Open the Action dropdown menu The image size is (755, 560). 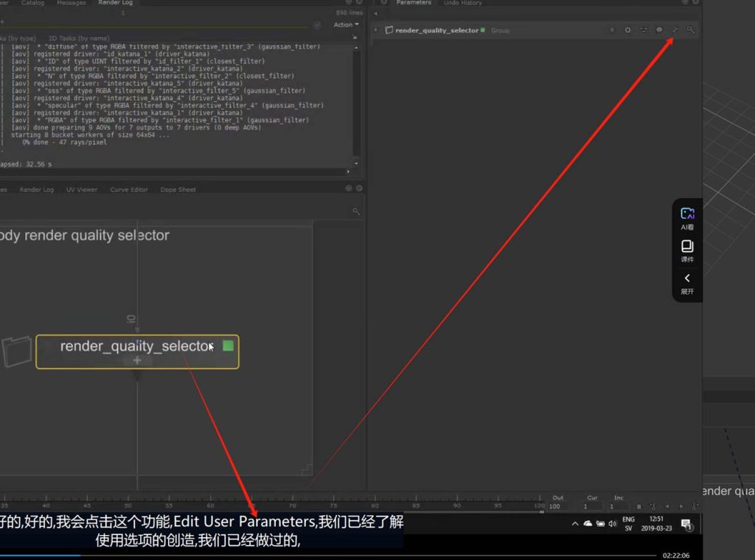click(346, 25)
